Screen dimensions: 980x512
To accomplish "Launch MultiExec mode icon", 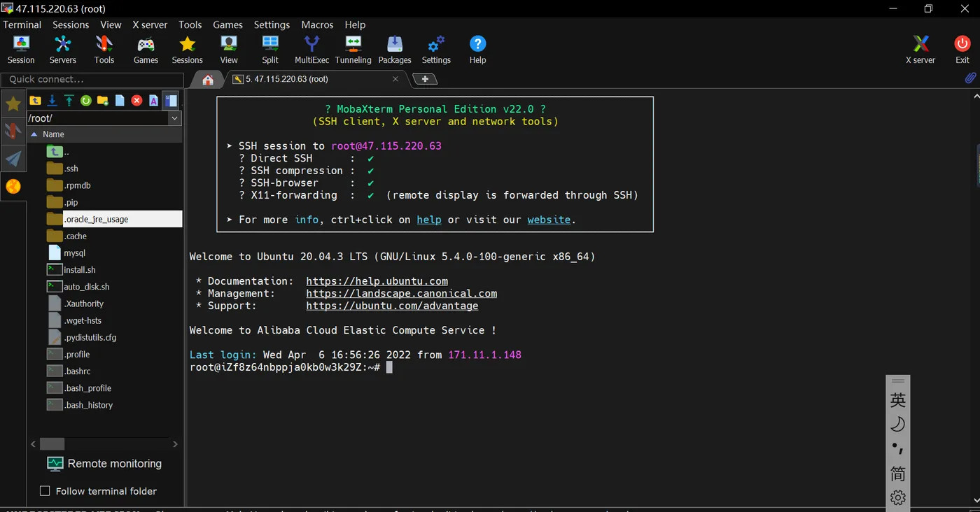I will click(311, 50).
